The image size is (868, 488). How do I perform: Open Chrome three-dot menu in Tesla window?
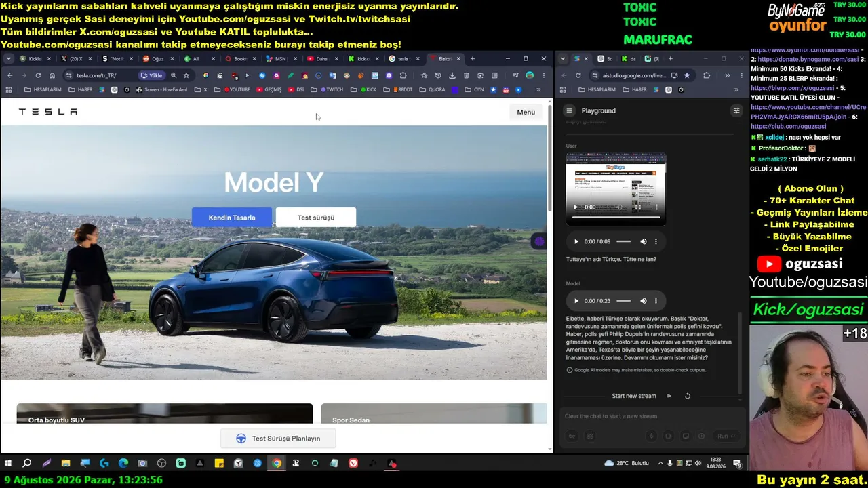coord(543,75)
